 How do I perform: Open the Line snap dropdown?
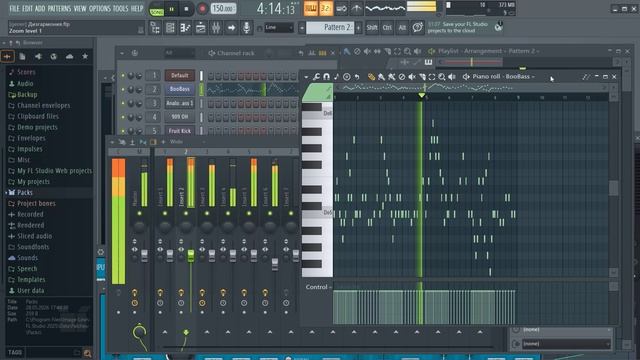click(279, 28)
